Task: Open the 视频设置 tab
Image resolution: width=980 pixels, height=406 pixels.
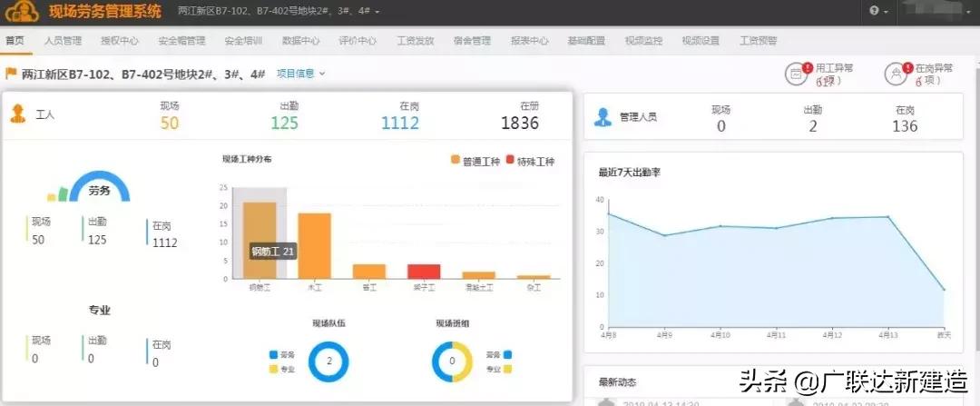Action: click(x=701, y=41)
